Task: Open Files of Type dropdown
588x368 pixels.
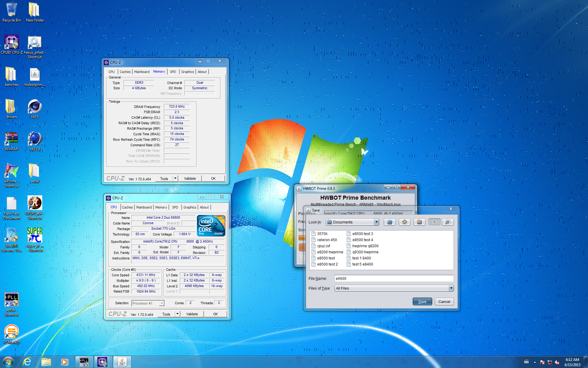Action: [451, 288]
